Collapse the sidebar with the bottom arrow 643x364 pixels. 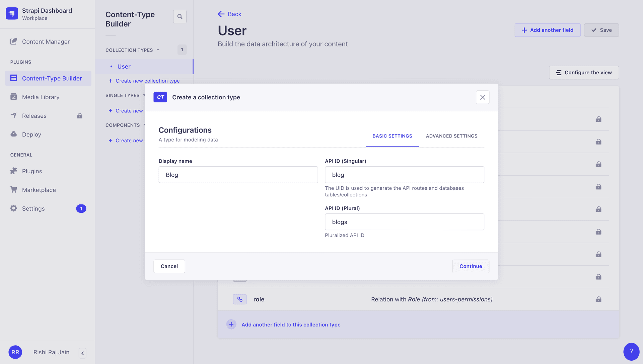pyautogui.click(x=82, y=353)
